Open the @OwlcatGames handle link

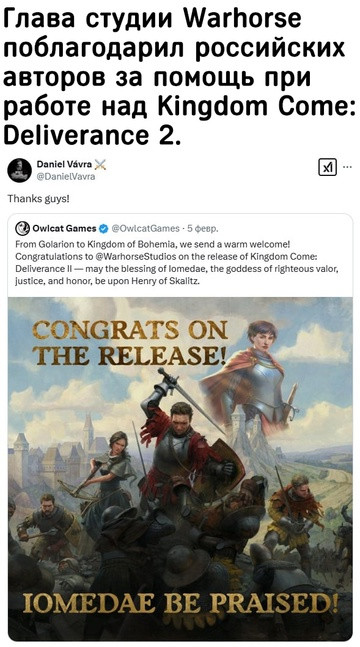(146, 228)
